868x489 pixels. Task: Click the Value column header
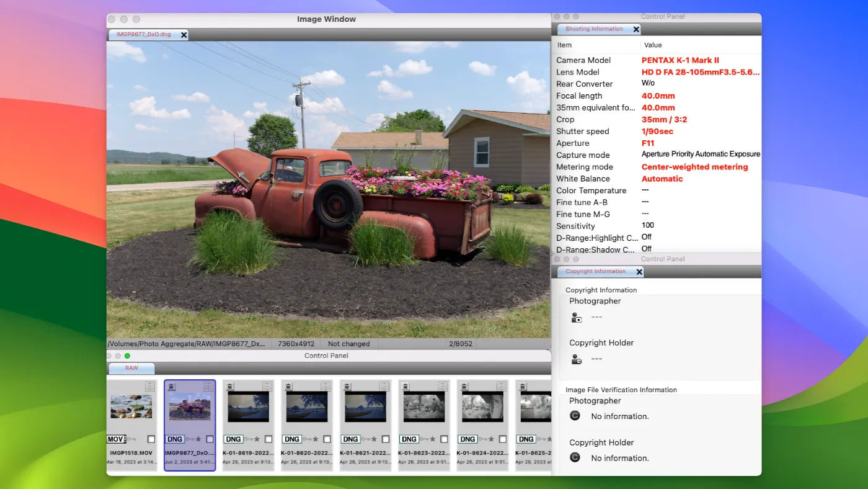point(653,45)
